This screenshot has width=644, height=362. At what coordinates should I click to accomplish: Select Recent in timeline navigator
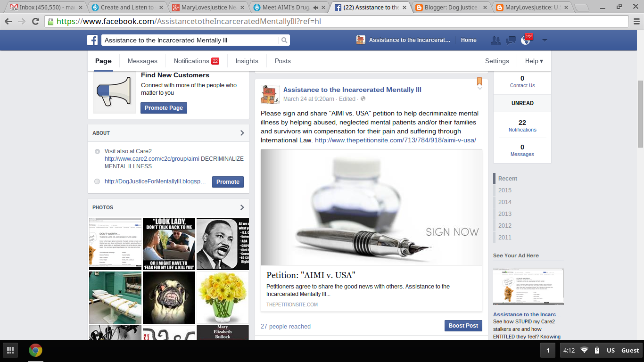[508, 179]
